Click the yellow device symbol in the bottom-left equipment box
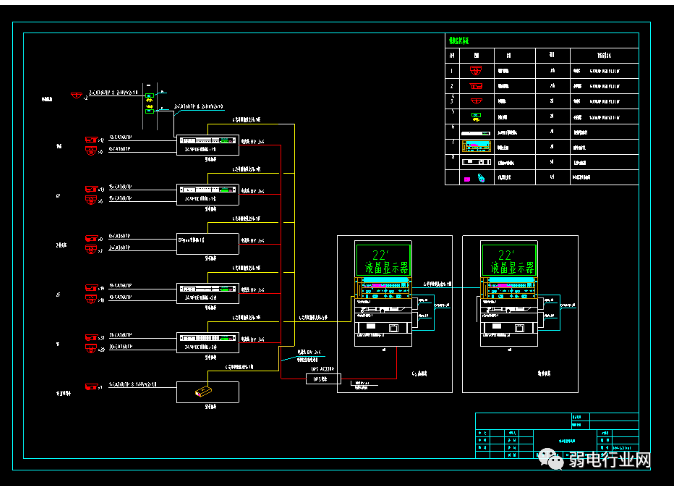Viewport: 677px width, 486px height. pos(204,391)
